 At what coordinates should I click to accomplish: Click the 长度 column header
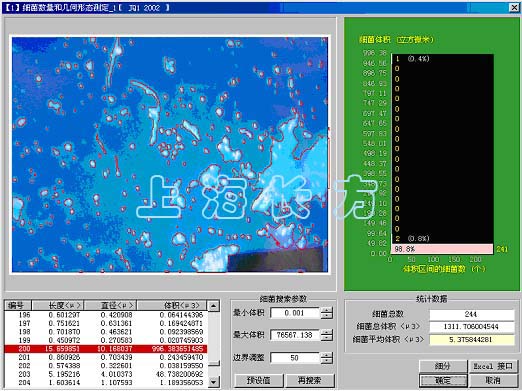point(58,305)
